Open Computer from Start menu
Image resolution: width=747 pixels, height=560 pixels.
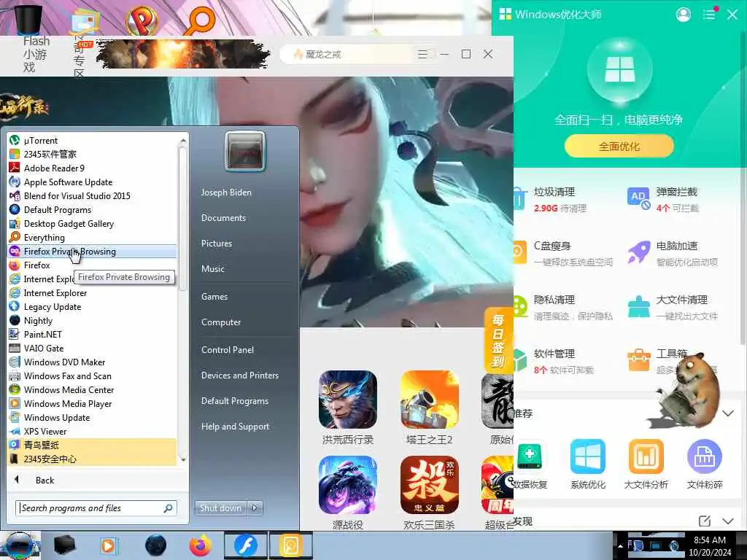point(221,322)
